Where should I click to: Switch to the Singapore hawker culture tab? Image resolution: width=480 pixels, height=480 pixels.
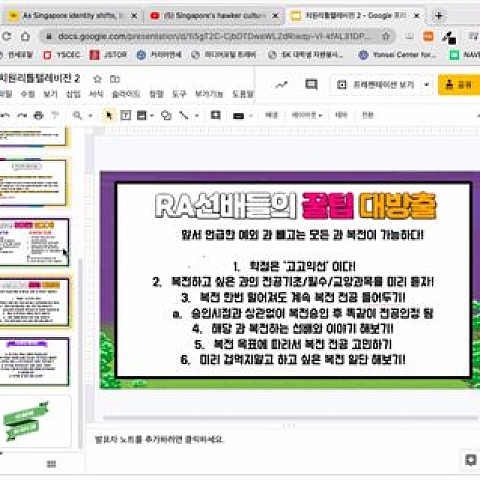(214, 16)
